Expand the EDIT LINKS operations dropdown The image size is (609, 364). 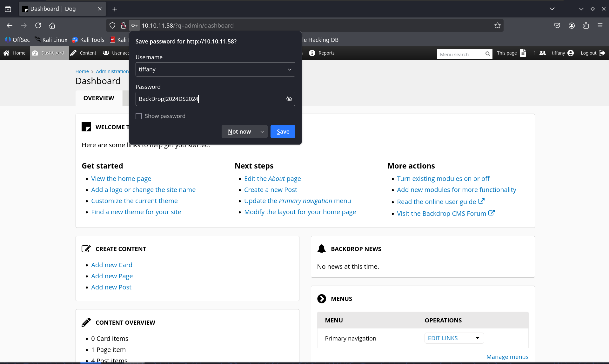(478, 338)
